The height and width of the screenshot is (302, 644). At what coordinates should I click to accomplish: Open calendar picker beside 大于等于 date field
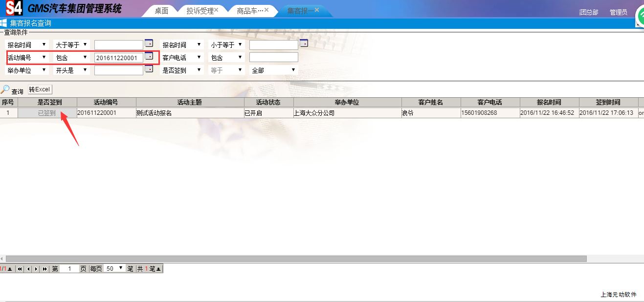[149, 43]
